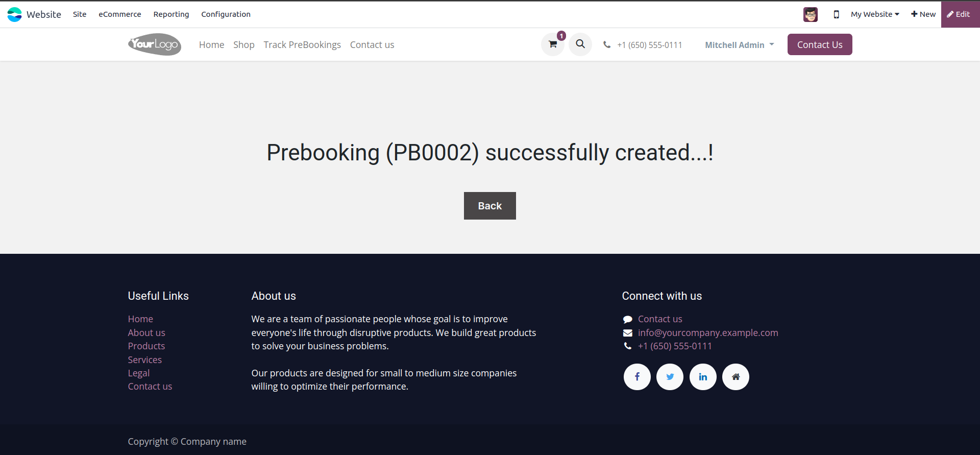This screenshot has width=980, height=455.
Task: Open the My Website switcher dropdown
Action: click(x=874, y=14)
